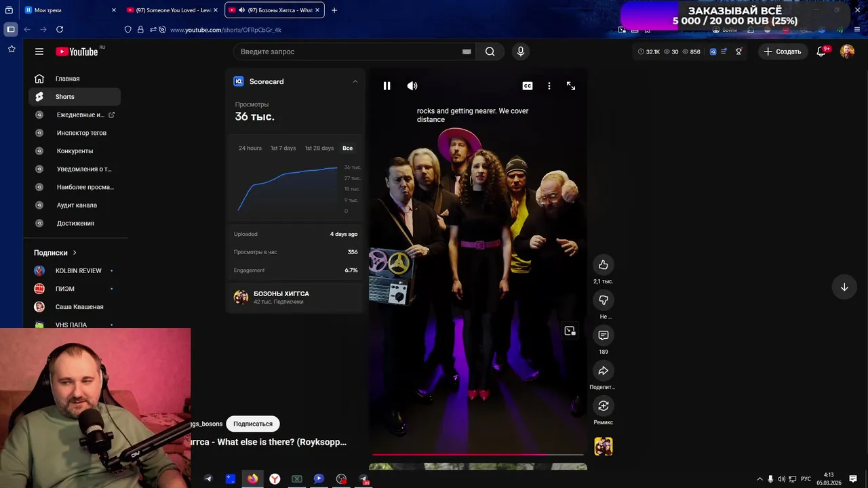Viewport: 868px width, 488px height.
Task: Open the account avatar menu
Action: click(847, 52)
